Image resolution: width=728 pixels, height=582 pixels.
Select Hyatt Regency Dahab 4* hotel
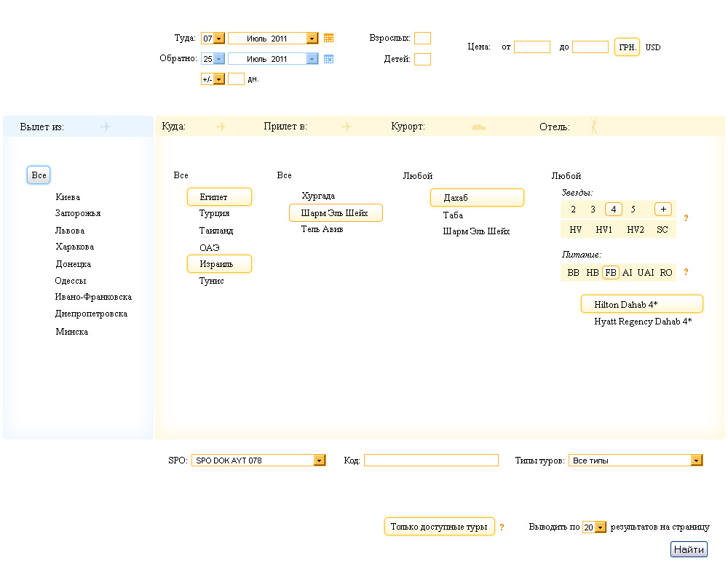point(643,321)
